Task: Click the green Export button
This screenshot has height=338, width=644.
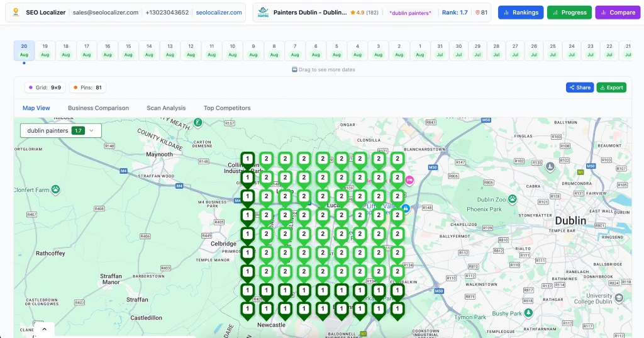Action: coord(611,87)
